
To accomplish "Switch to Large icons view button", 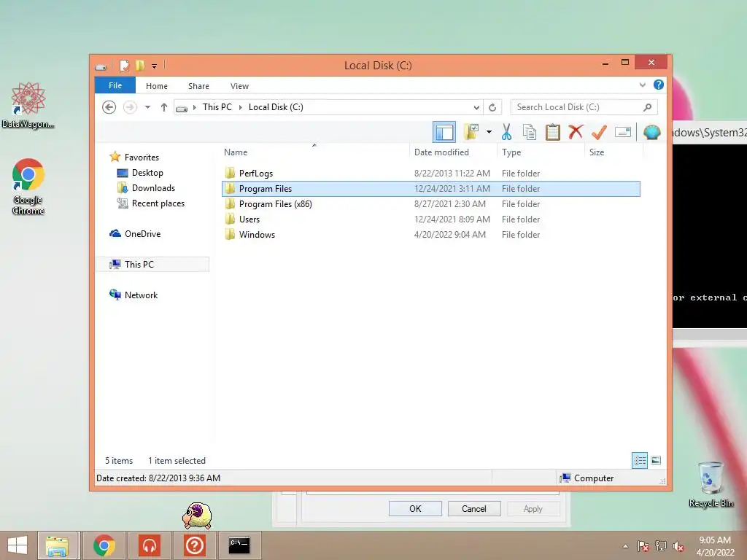I will [x=656, y=461].
